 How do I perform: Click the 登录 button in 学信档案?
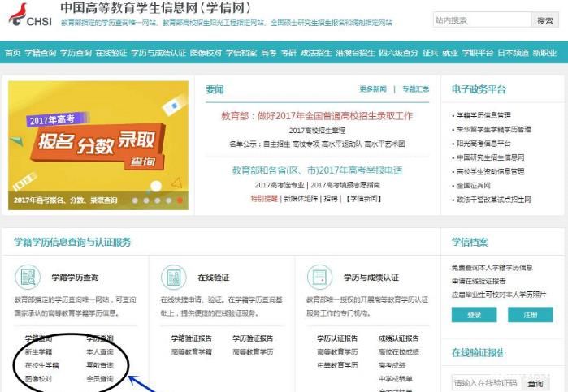[475, 315]
